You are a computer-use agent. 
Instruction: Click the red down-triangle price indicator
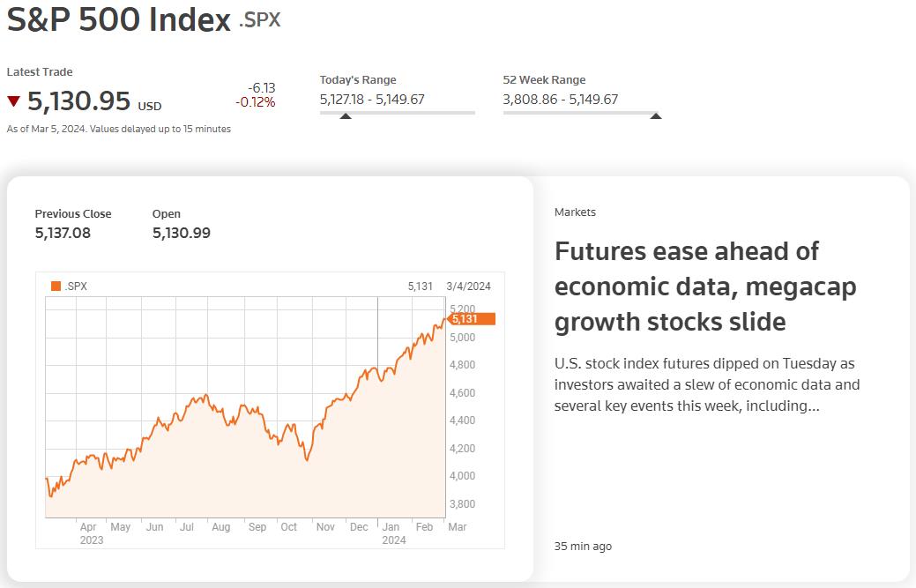click(13, 101)
